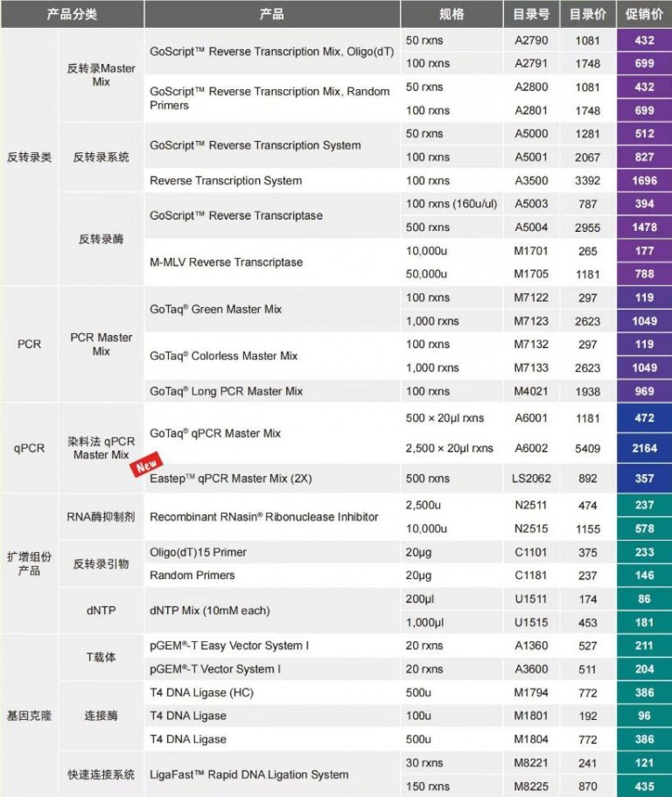
Task: Click the RNA酶抑制剂 subcategory cell
Action: [101, 517]
